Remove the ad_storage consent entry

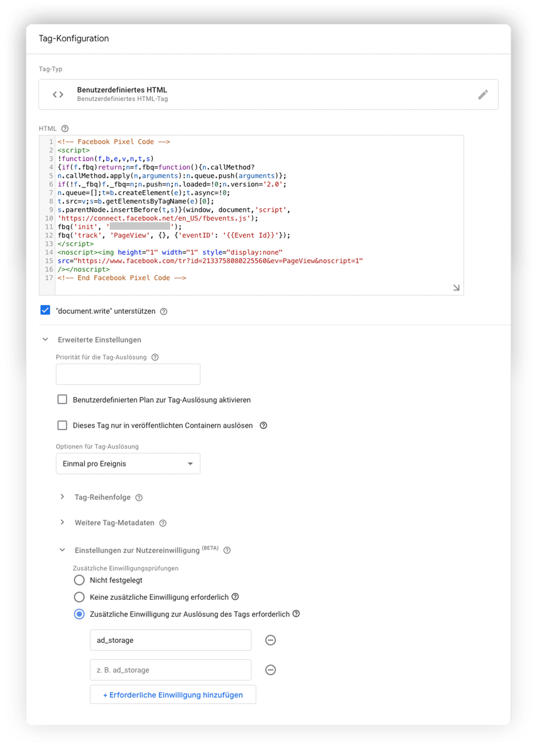click(270, 640)
